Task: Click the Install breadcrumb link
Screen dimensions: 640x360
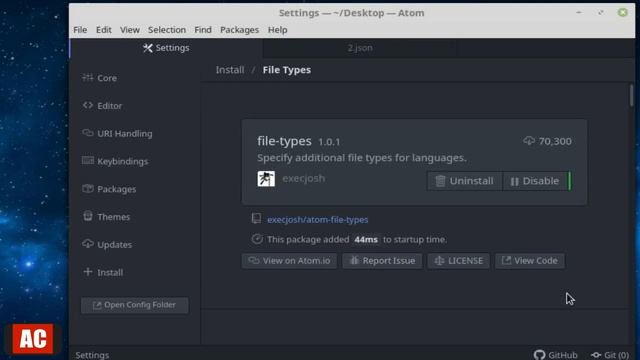Action: 230,70
